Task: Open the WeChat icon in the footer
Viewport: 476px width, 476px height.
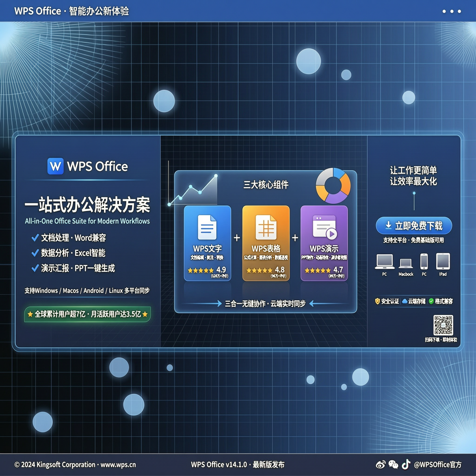Action: tap(393, 464)
